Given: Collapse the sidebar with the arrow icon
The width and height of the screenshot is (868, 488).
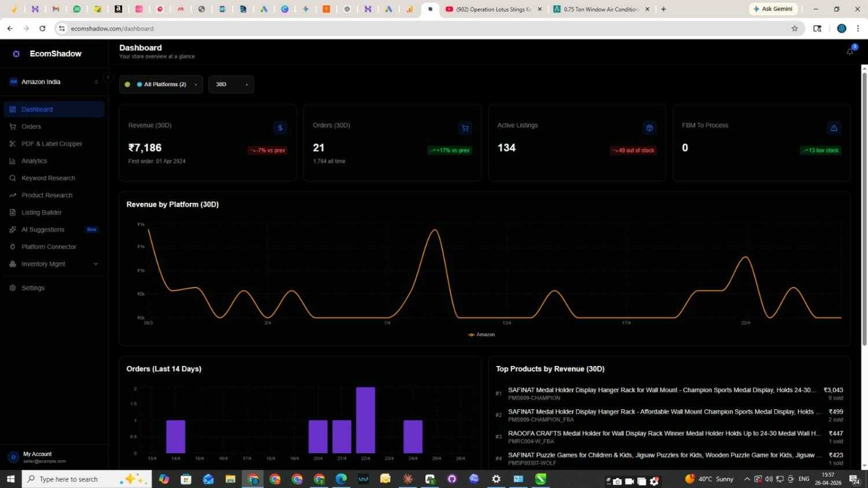Looking at the screenshot, I should (x=108, y=77).
